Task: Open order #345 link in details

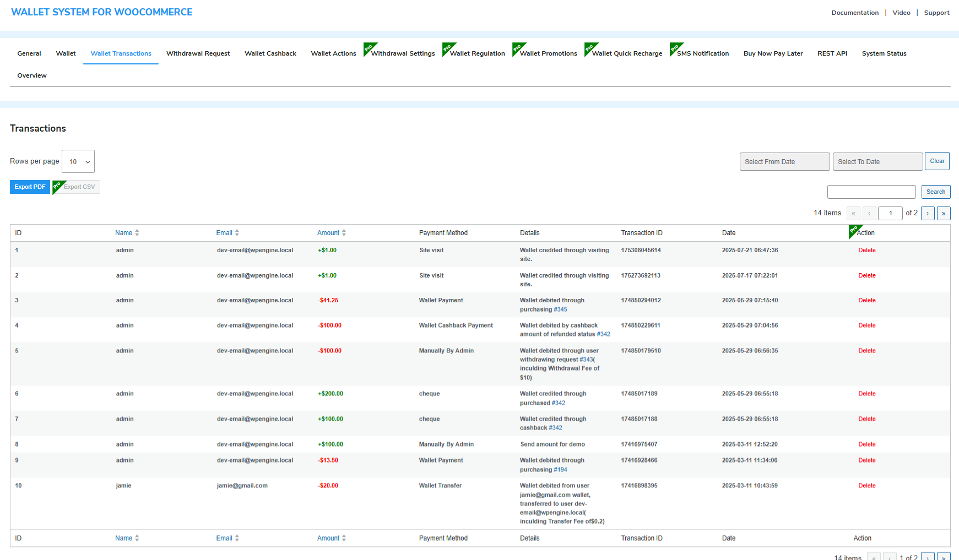Action: (x=560, y=309)
